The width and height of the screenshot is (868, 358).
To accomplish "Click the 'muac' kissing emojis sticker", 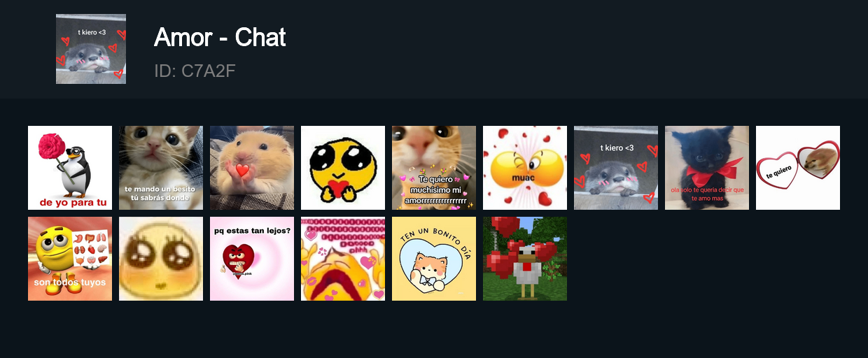I will pos(525,168).
